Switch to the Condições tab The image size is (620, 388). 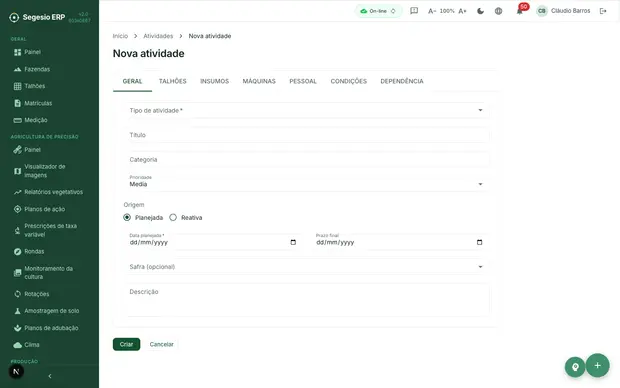(349, 81)
